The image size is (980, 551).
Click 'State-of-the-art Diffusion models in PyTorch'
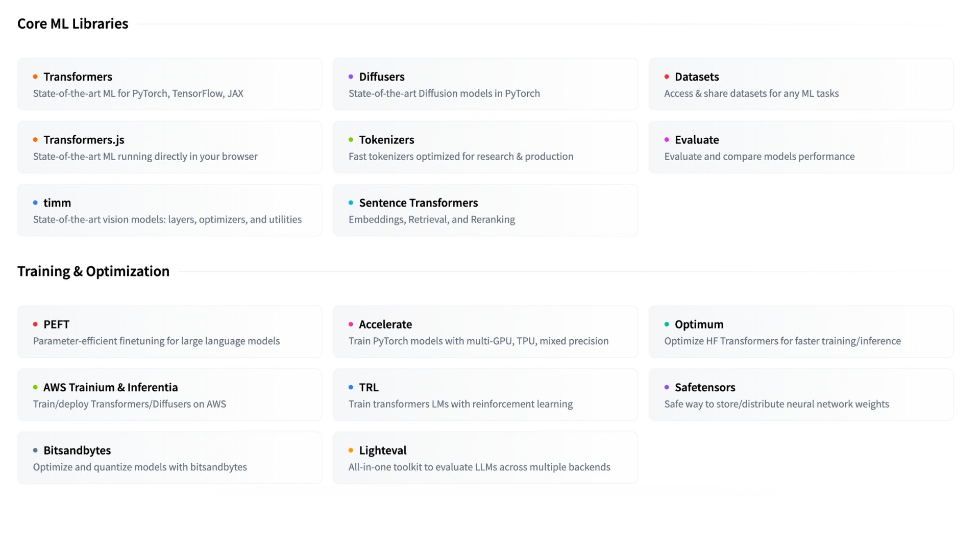pyautogui.click(x=444, y=93)
